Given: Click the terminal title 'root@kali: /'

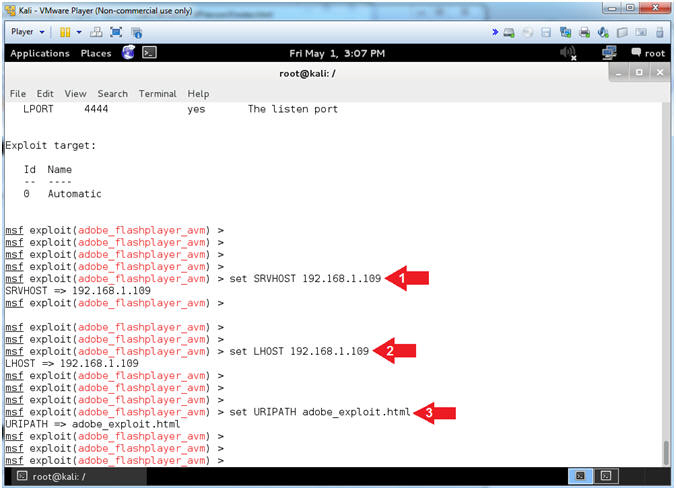Looking at the screenshot, I should pos(307,74).
